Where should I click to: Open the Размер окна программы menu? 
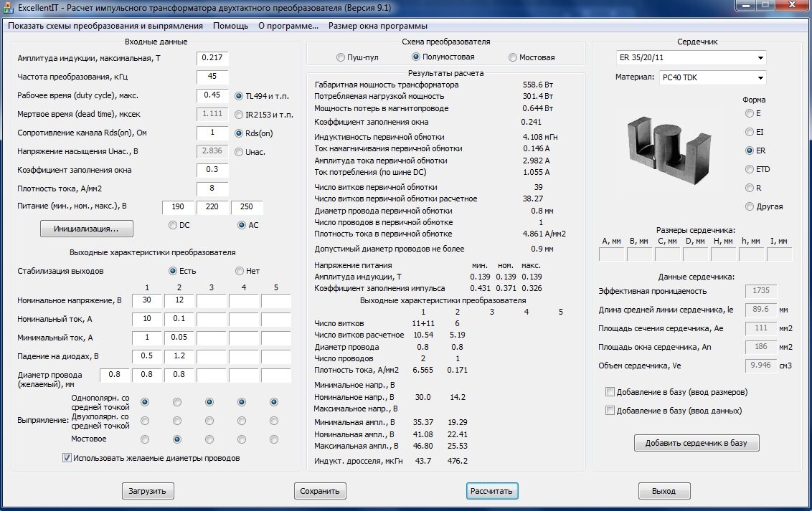click(378, 26)
